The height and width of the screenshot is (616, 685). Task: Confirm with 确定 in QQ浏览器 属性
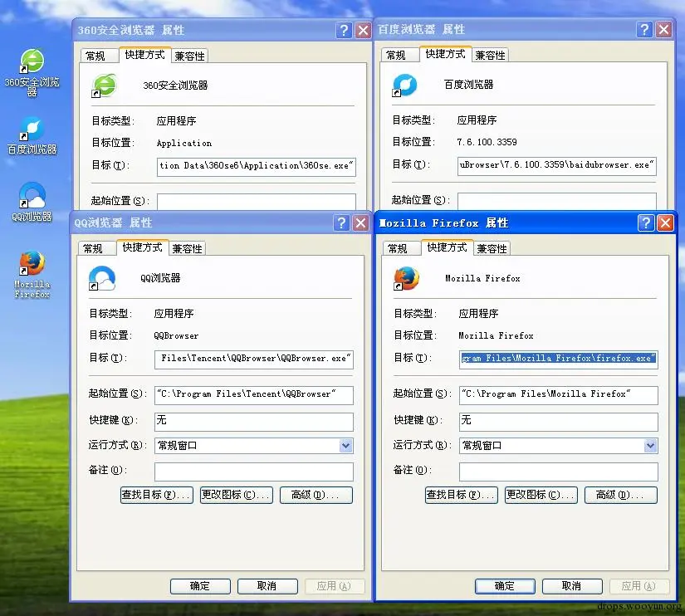pos(200,586)
